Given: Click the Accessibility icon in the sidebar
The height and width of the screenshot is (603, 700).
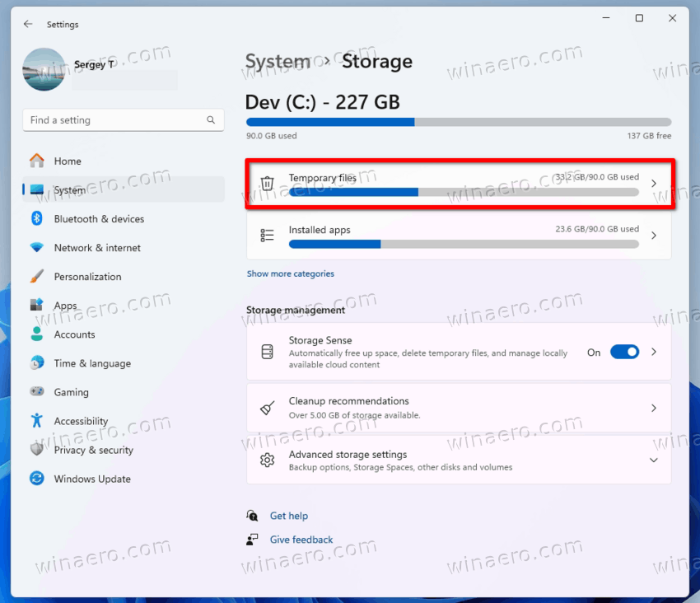Looking at the screenshot, I should (37, 421).
